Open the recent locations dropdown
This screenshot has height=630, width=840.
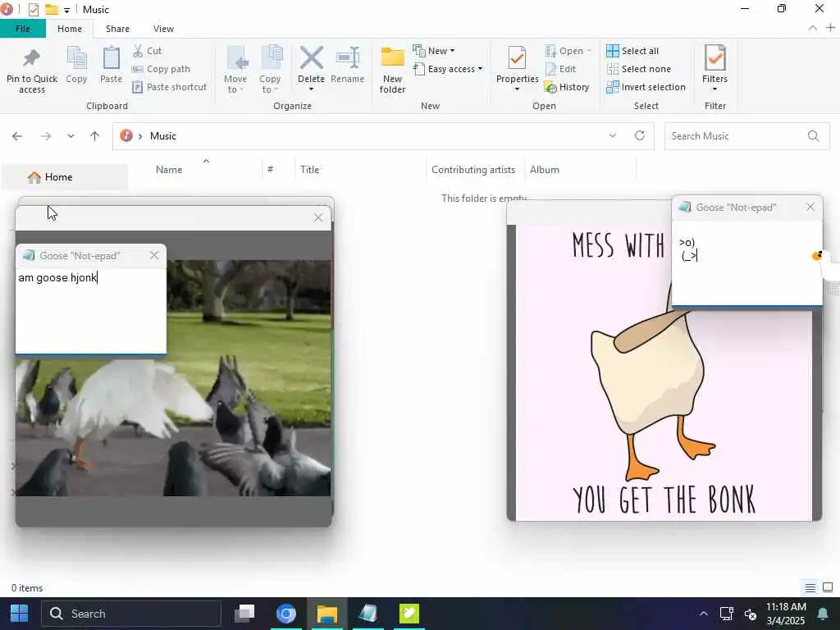(71, 136)
